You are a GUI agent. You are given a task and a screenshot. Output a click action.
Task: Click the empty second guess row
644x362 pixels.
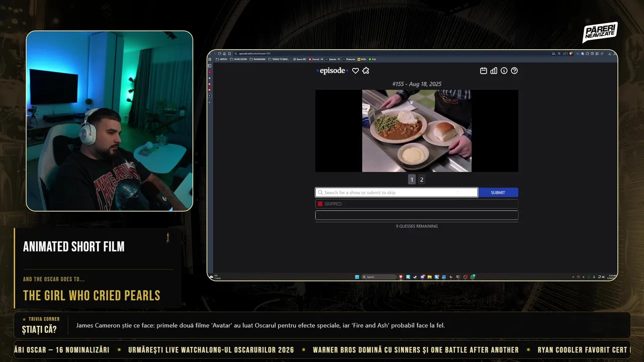click(x=417, y=215)
